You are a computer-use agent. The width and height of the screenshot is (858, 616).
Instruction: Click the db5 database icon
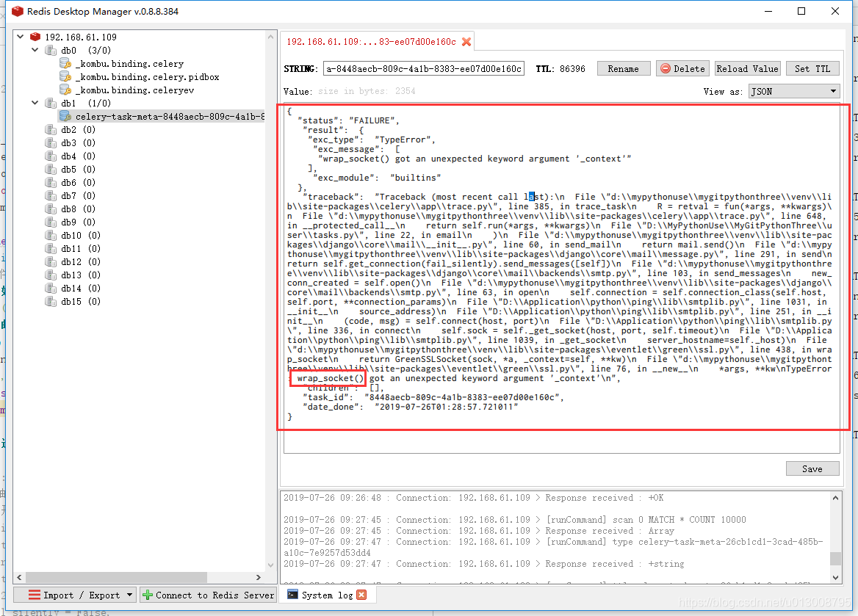tap(51, 169)
